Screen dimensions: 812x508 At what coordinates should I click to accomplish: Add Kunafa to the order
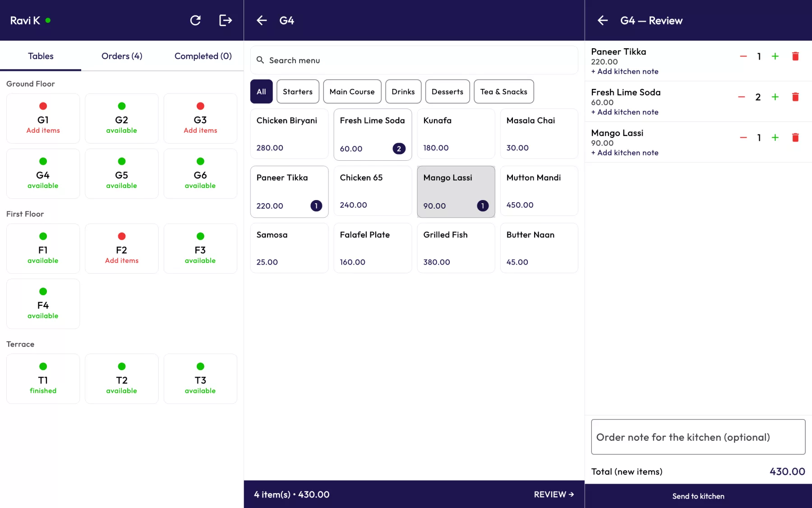point(456,134)
